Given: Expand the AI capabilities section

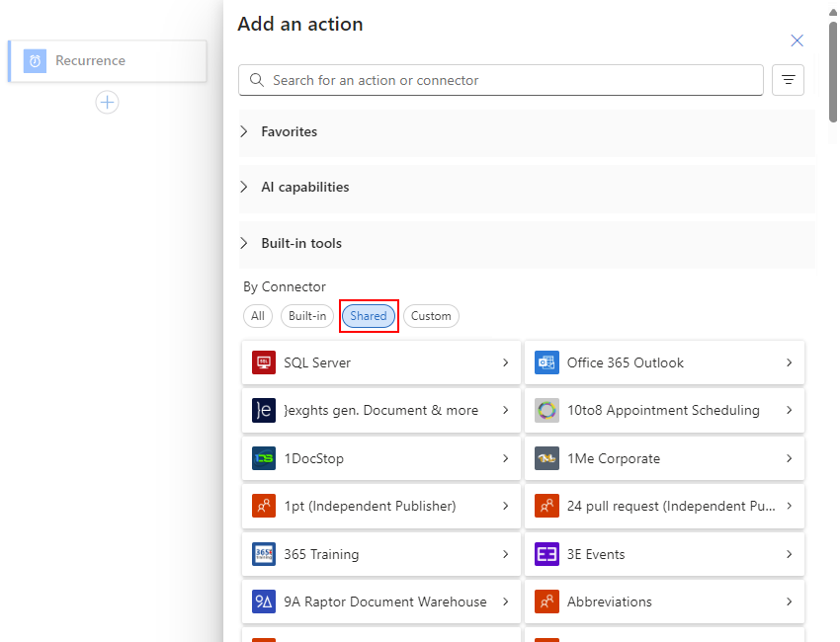Looking at the screenshot, I should [304, 187].
